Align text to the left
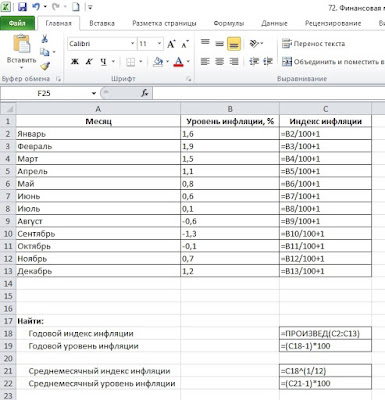The width and height of the screenshot is (385, 400). [205, 62]
